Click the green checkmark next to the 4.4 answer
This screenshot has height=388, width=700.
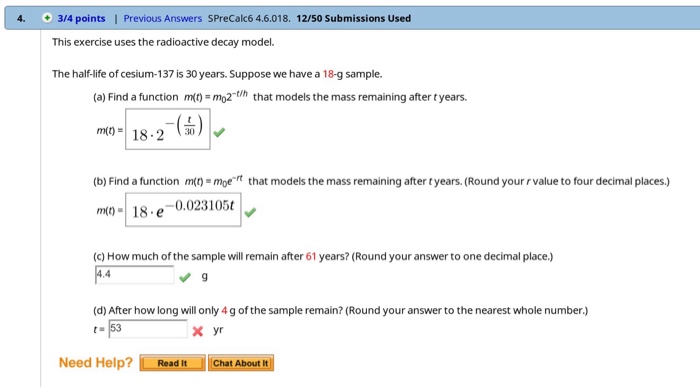185,277
